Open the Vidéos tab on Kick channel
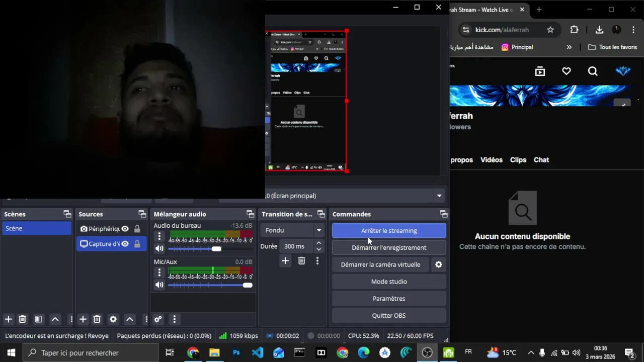Screen dimensions: 644x362 pos(491,160)
